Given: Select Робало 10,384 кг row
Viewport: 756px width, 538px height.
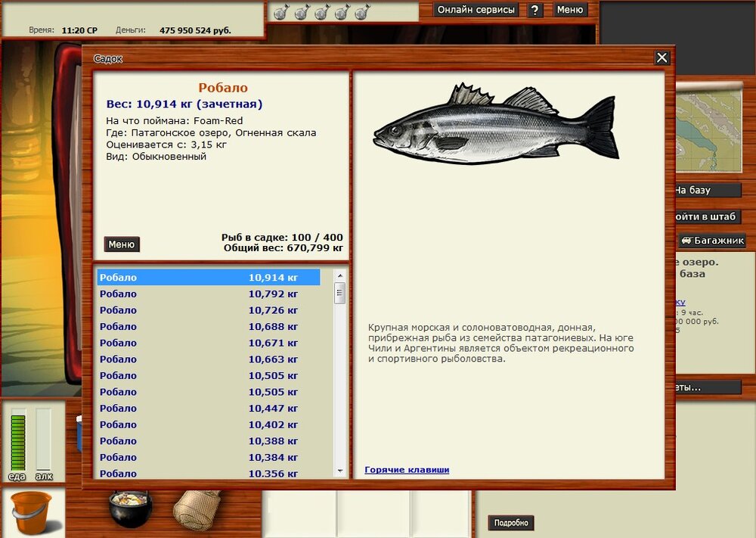Looking at the screenshot, I should (x=209, y=458).
